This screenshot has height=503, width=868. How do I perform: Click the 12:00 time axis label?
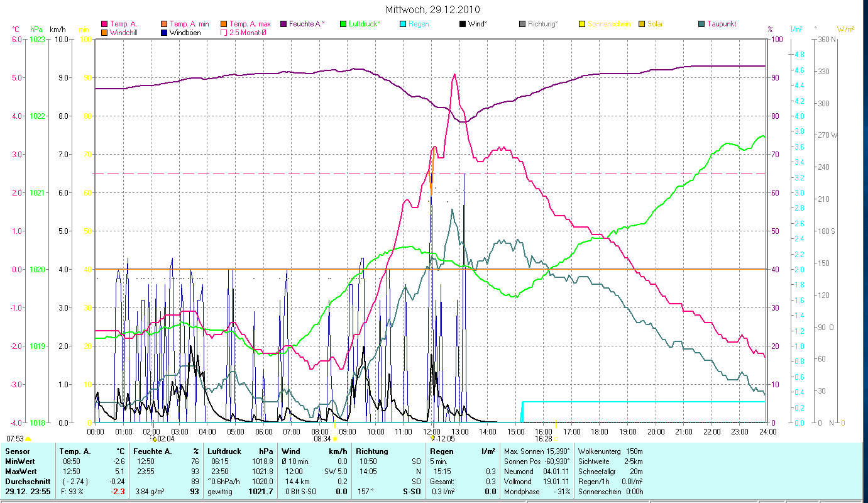432,432
